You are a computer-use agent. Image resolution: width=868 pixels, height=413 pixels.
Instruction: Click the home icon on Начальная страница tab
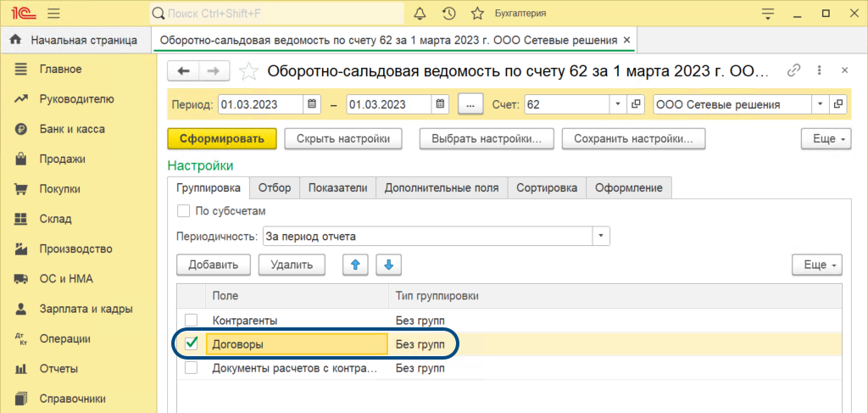click(x=15, y=40)
